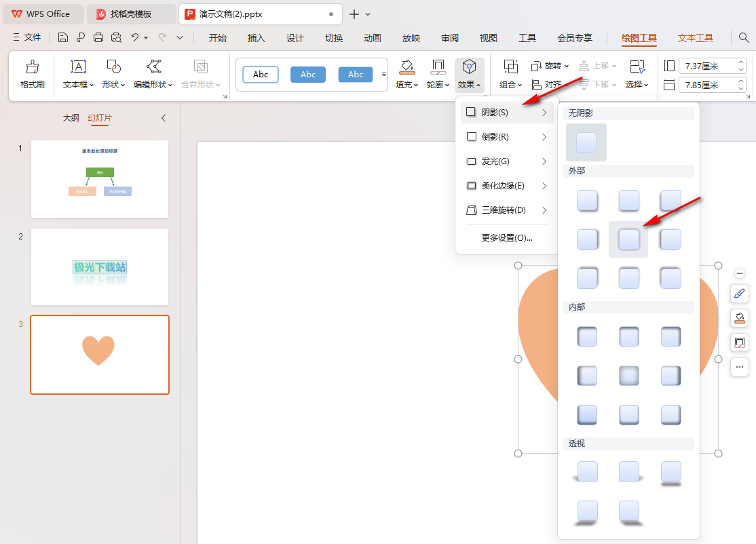Select the highlighted center outer shadow preset
This screenshot has height=544, width=756.
point(628,239)
